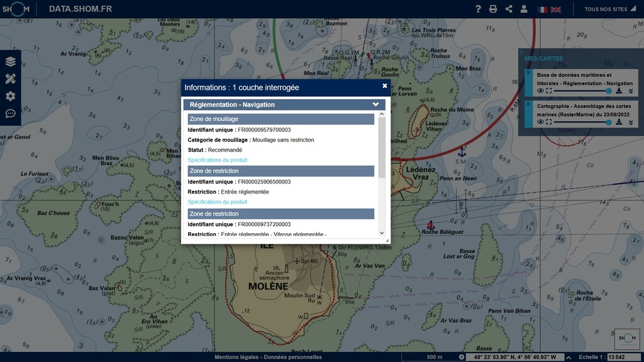This screenshot has width=644, height=362.
Task: Select identifier FR000009737200003
Action: pyautogui.click(x=264, y=224)
